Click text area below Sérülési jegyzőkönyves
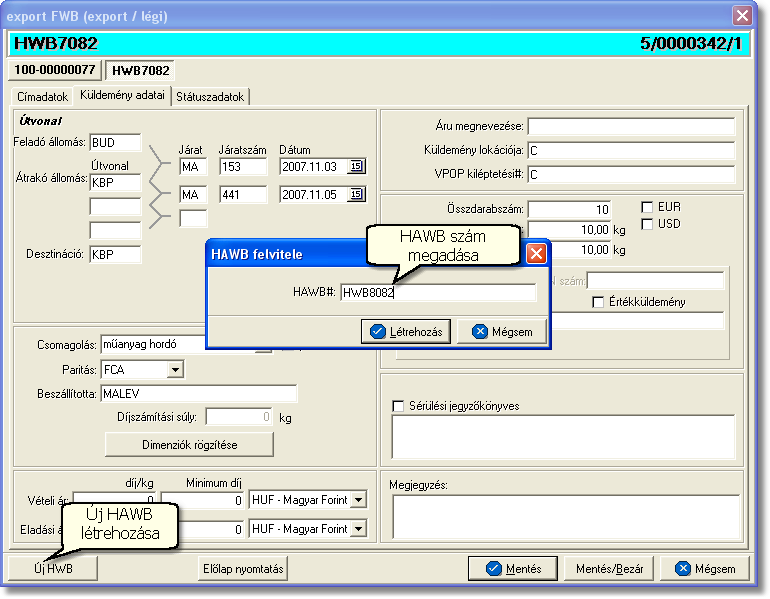The width and height of the screenshot is (770, 599). (x=563, y=436)
